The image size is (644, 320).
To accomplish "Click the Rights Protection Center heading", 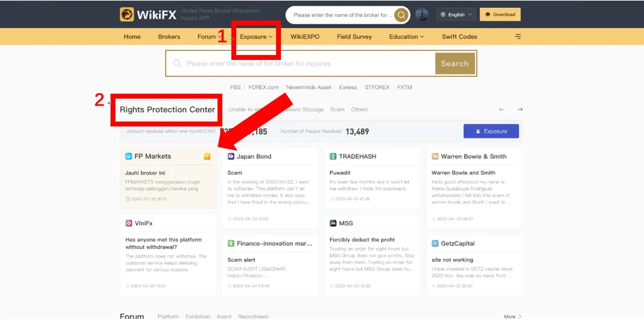I will [x=167, y=109].
